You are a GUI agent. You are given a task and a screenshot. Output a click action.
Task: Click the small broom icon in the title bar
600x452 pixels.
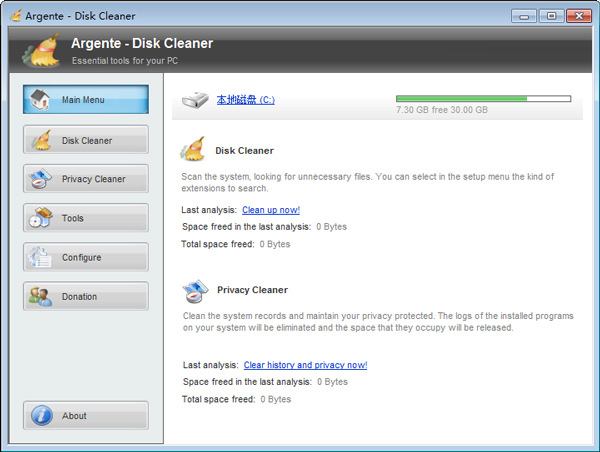tap(16, 16)
